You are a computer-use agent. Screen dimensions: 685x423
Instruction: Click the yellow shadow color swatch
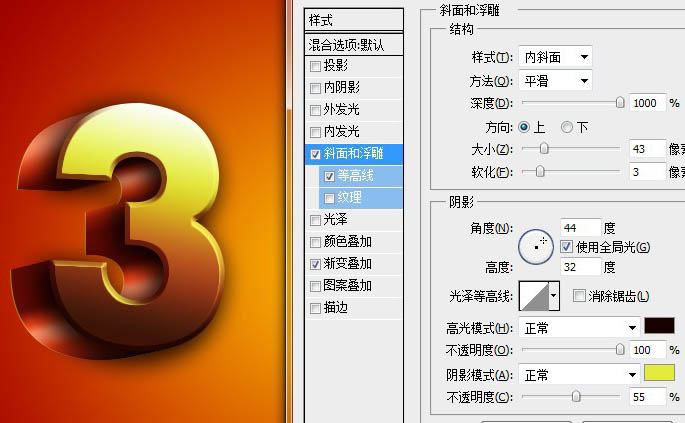pyautogui.click(x=659, y=373)
